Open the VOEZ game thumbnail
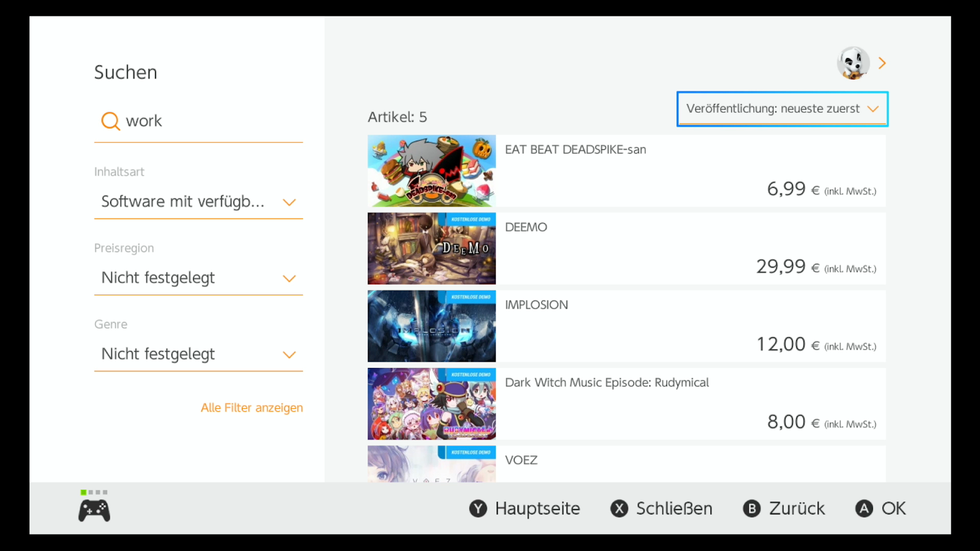Screen dimensions: 980x551 point(432,464)
